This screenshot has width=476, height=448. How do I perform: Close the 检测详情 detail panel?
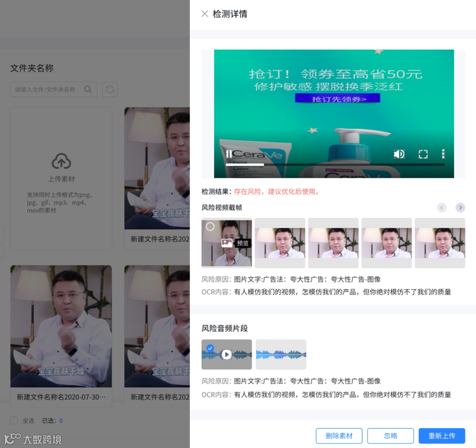(x=204, y=14)
